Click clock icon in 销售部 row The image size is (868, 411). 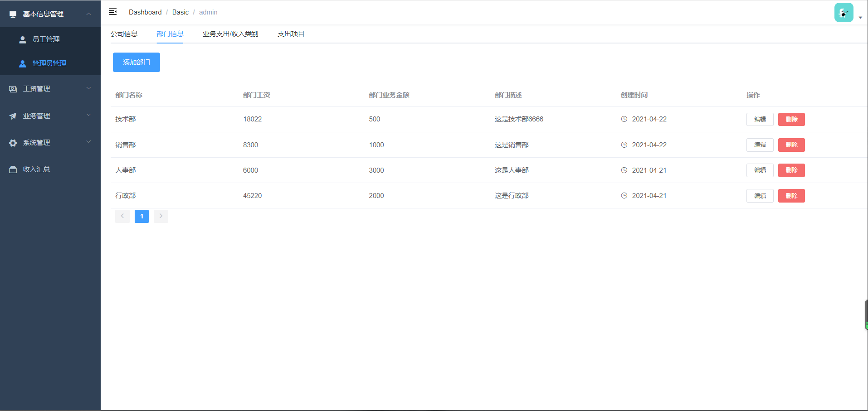624,145
